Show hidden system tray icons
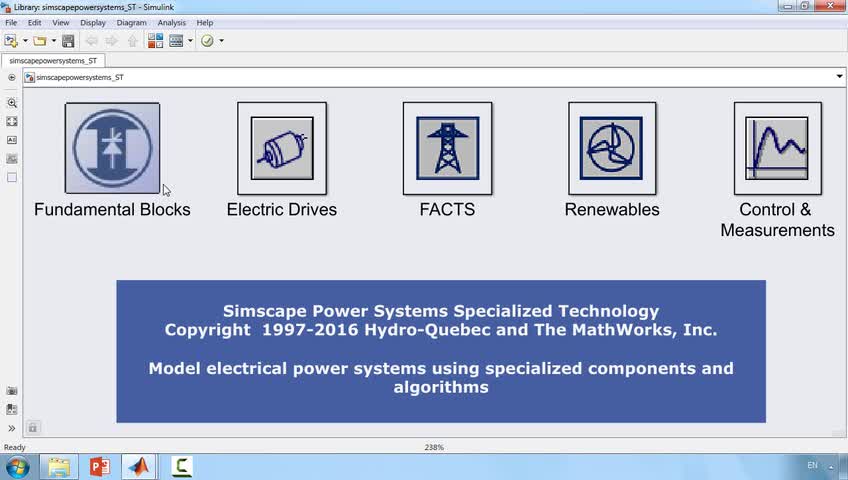This screenshot has width=848, height=480. pos(831,467)
